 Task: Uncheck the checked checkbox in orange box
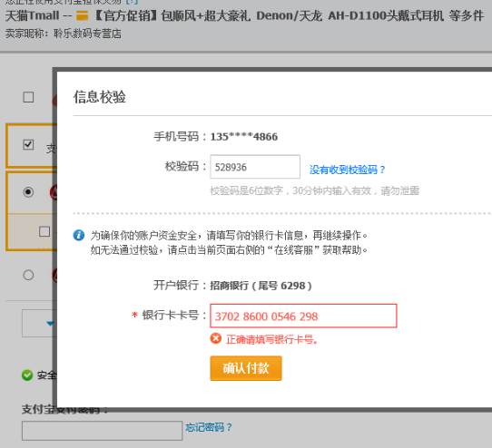(x=28, y=144)
